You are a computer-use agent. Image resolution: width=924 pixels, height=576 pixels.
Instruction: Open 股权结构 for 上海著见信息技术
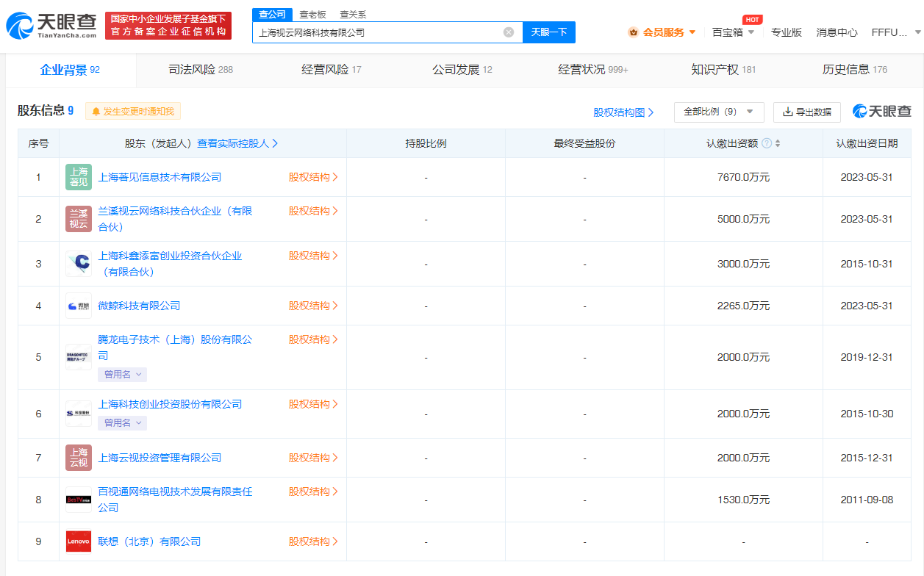[313, 177]
